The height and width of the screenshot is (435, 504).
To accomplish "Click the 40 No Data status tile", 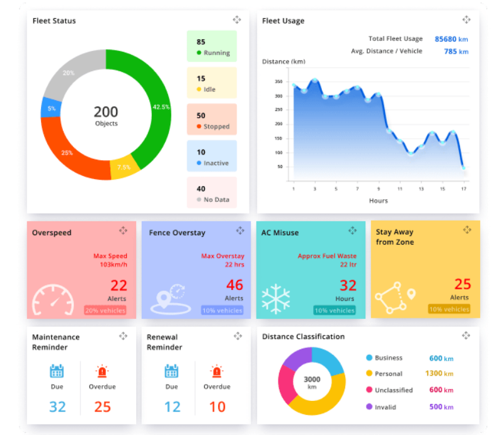I will tap(212, 193).
